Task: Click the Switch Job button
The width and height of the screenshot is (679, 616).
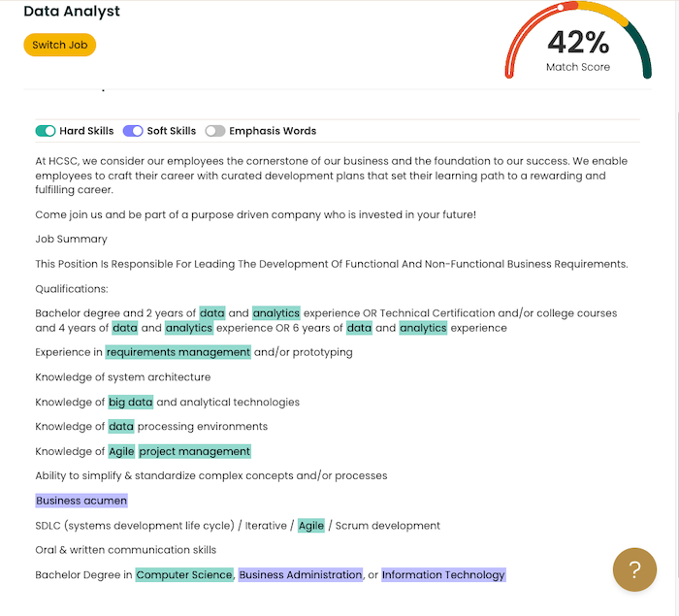Action: (x=59, y=45)
